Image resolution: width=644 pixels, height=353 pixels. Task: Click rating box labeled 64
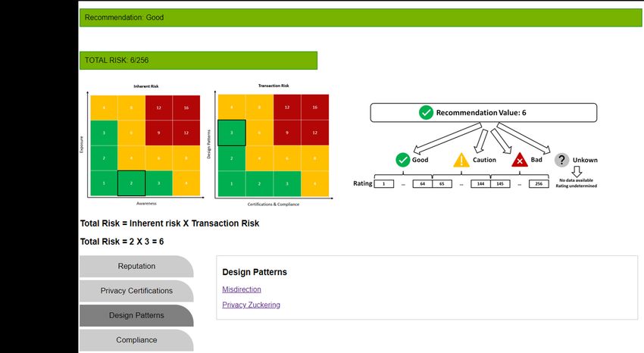(x=422, y=184)
